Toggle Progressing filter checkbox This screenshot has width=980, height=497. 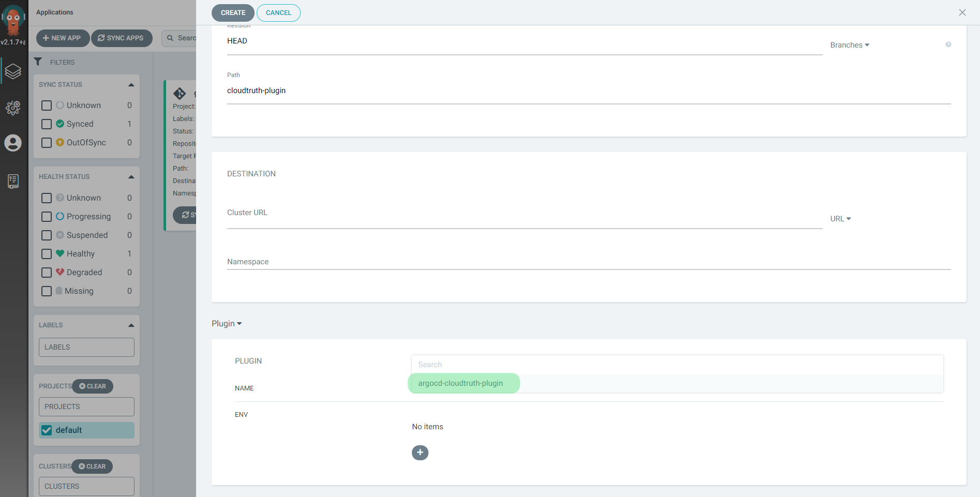tap(47, 217)
